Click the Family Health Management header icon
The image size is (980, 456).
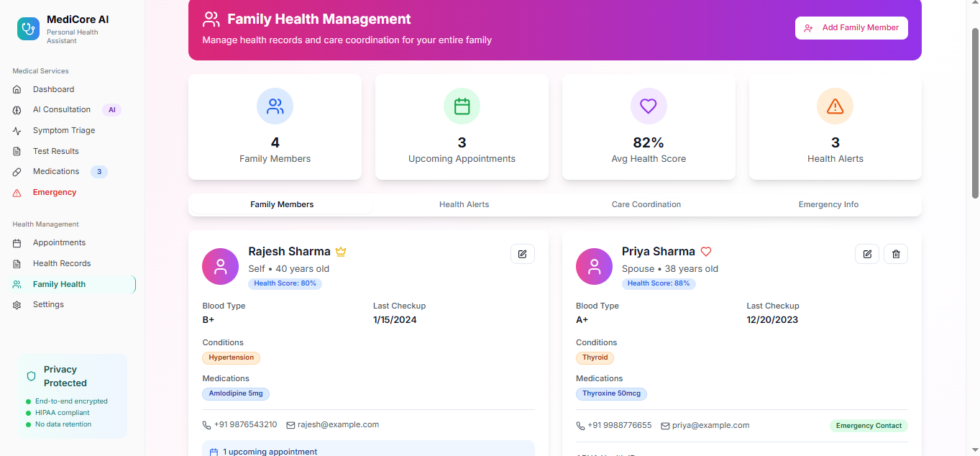[211, 19]
